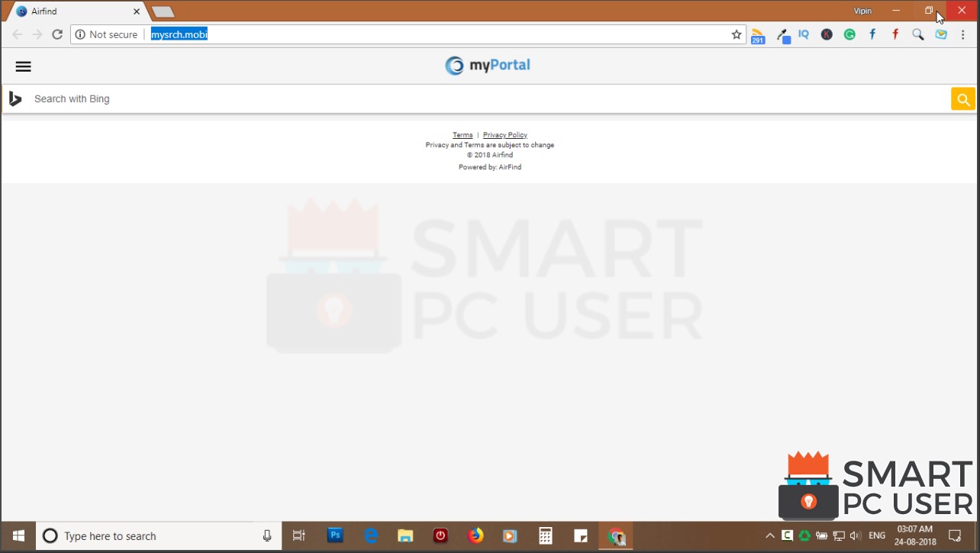This screenshot has width=980, height=553.
Task: Click the myPortal logo
Action: 488,66
